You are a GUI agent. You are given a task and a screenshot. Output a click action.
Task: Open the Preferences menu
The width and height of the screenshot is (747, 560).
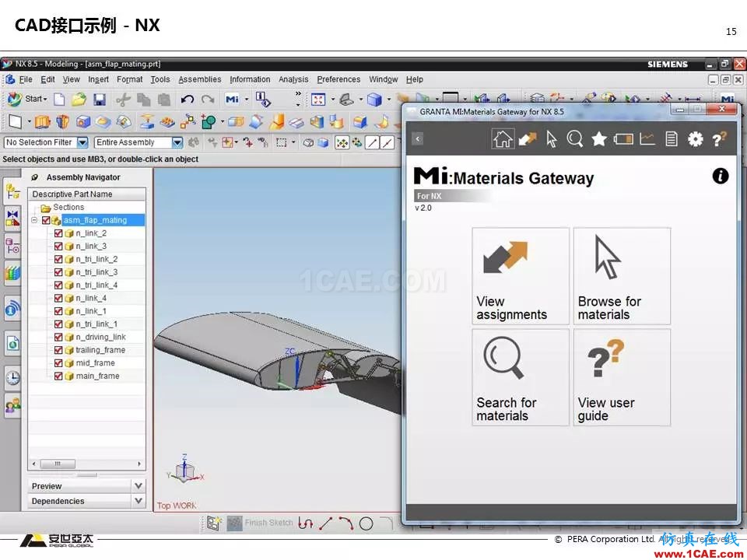[x=338, y=79]
